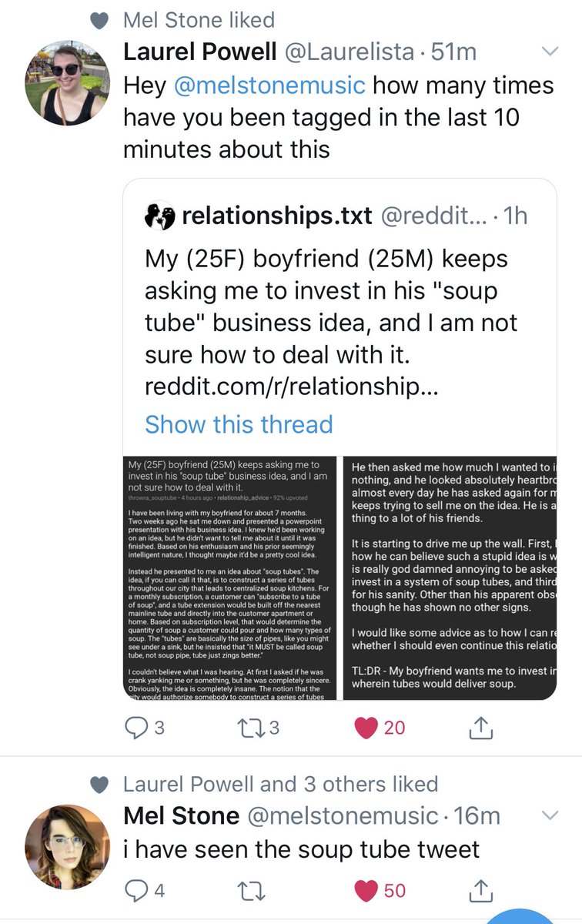Open options chevron on Laurel Powell's tweet
The height and width of the screenshot is (924, 582).
click(x=550, y=52)
